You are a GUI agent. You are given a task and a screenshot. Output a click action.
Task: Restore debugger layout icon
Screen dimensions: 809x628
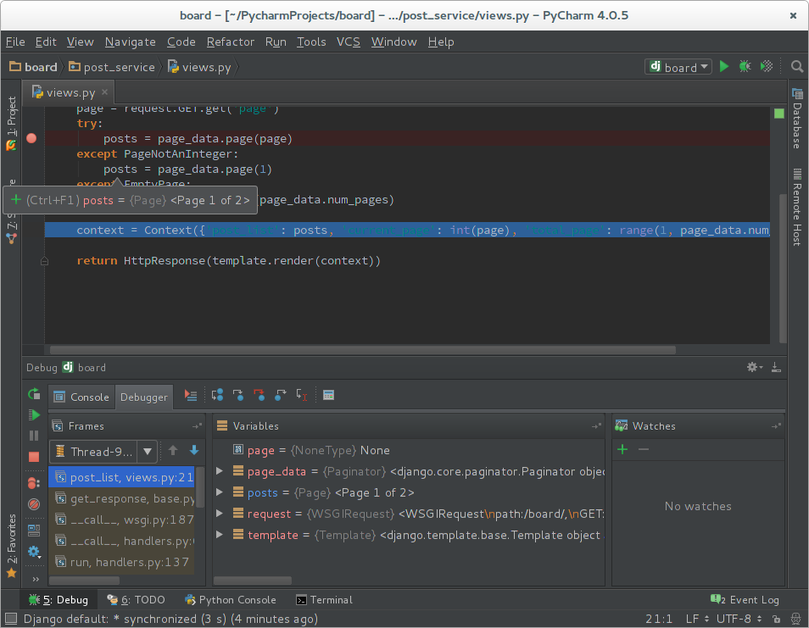click(34, 530)
